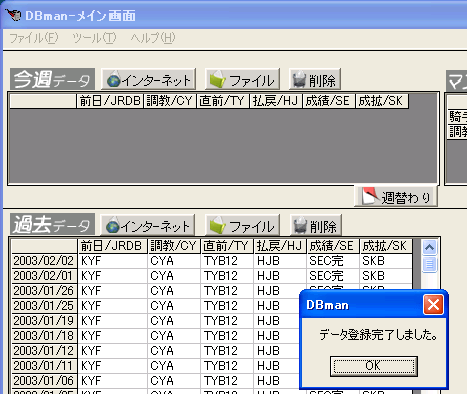Image resolution: width=467 pixels, height=394 pixels.
Task: Select the 2003/01/25 date row
Action: click(44, 306)
